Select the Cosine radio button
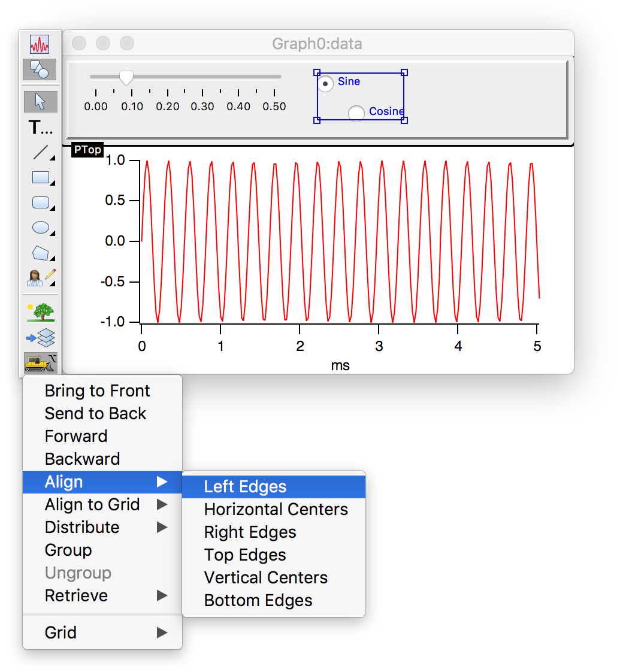 356,113
